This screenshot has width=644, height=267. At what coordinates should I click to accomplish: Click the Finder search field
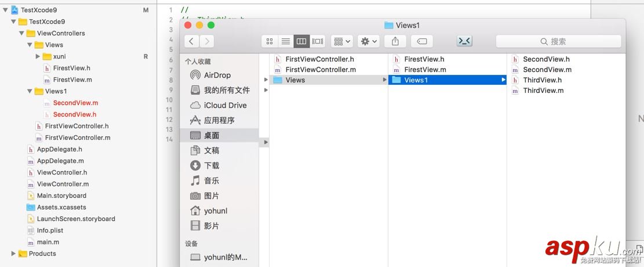click(559, 41)
